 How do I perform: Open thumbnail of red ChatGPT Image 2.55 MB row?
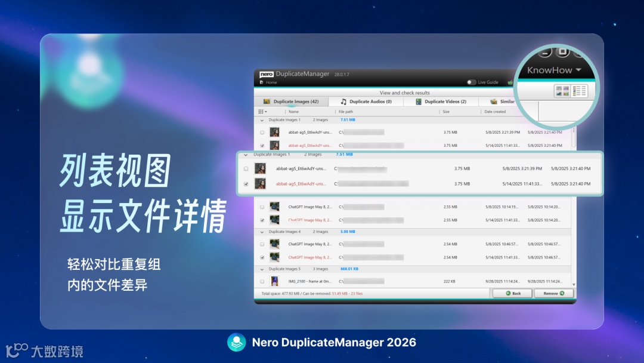[x=274, y=220]
